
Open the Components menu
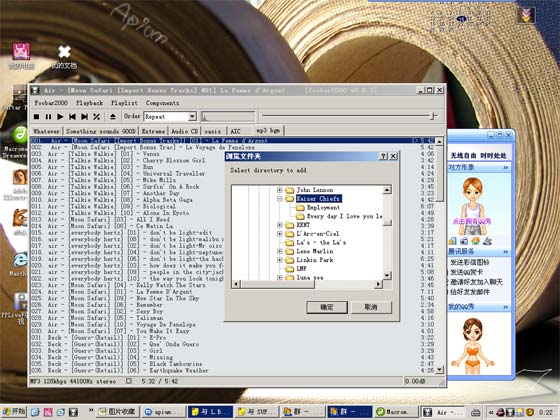pyautogui.click(x=162, y=103)
